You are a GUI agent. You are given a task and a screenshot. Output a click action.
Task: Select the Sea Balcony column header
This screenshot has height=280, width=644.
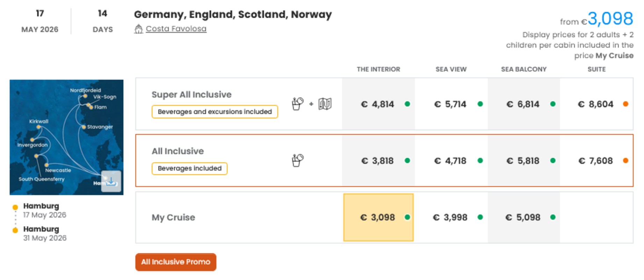523,69
